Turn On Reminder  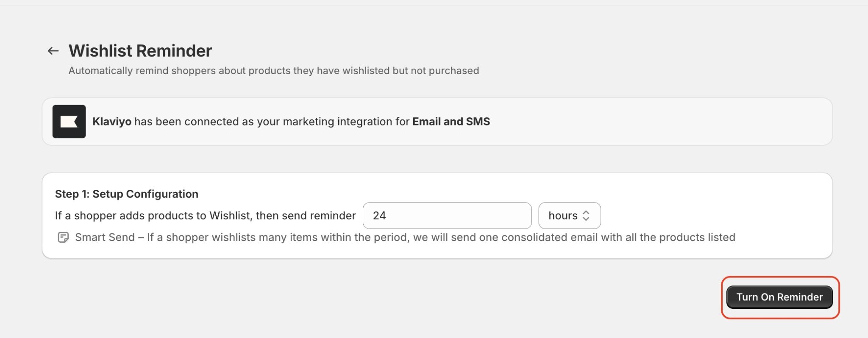[779, 297]
